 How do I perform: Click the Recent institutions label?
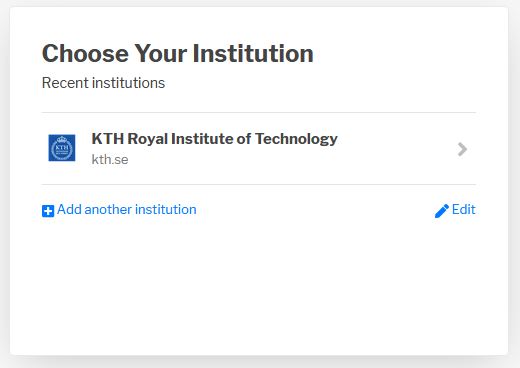103,83
